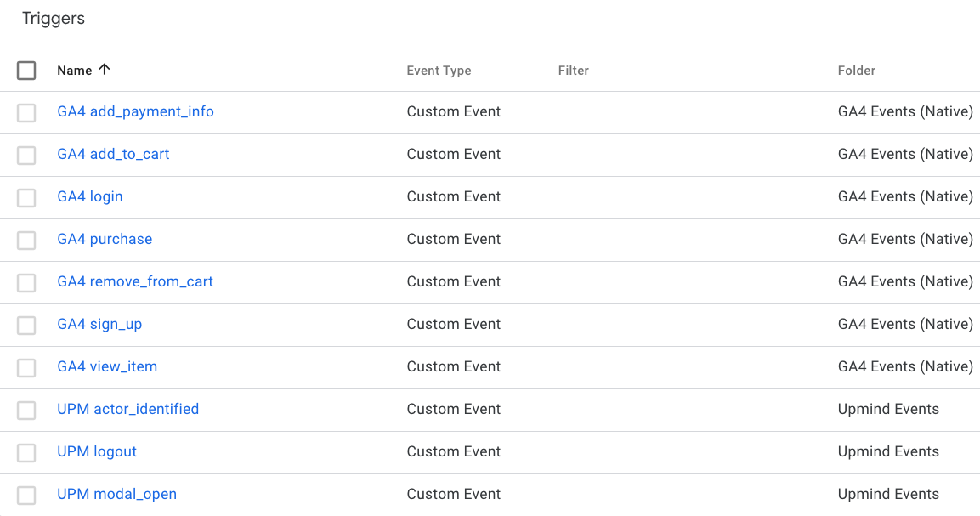Open the GA4 add_payment_info trigger

tap(135, 111)
